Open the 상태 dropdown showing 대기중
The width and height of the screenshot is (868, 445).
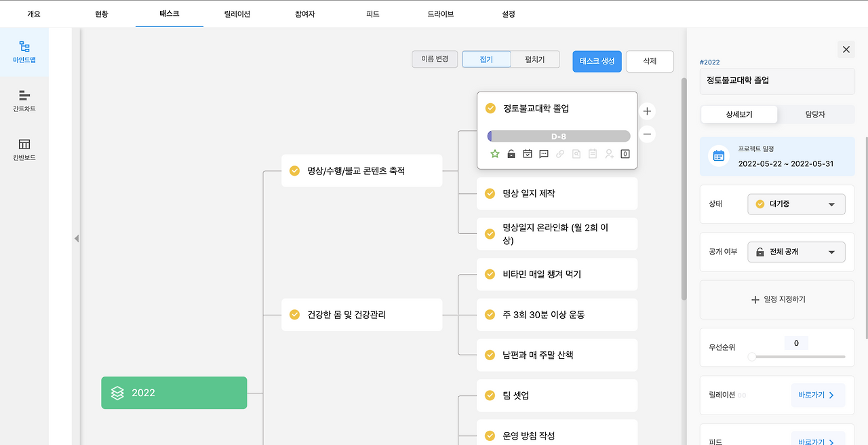tap(796, 204)
